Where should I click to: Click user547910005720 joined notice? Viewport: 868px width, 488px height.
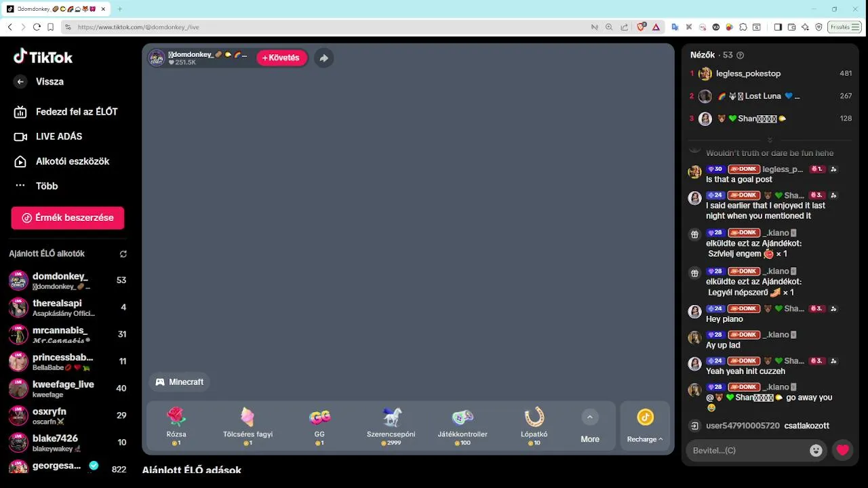pyautogui.click(x=767, y=426)
